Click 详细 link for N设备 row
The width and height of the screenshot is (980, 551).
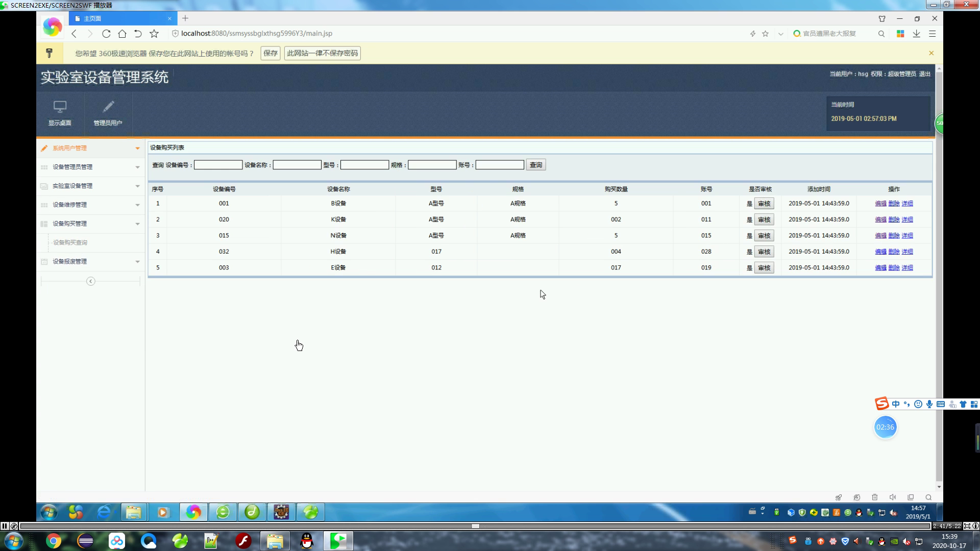[x=907, y=236]
